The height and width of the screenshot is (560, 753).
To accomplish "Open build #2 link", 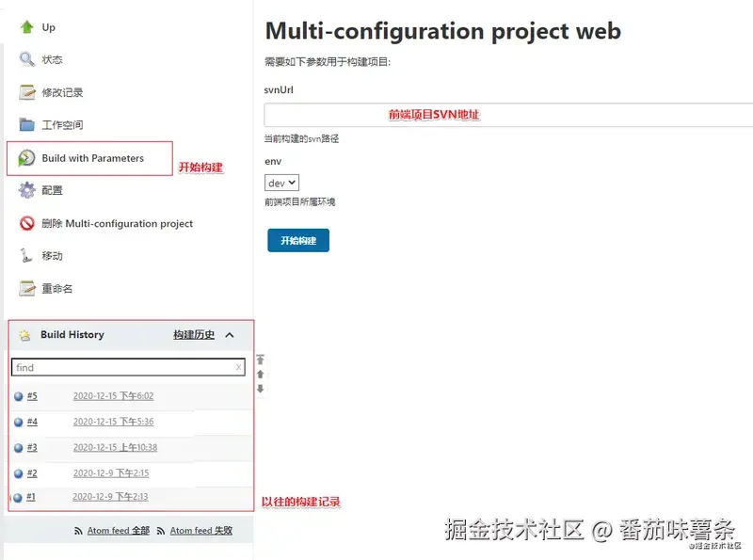I will point(32,473).
